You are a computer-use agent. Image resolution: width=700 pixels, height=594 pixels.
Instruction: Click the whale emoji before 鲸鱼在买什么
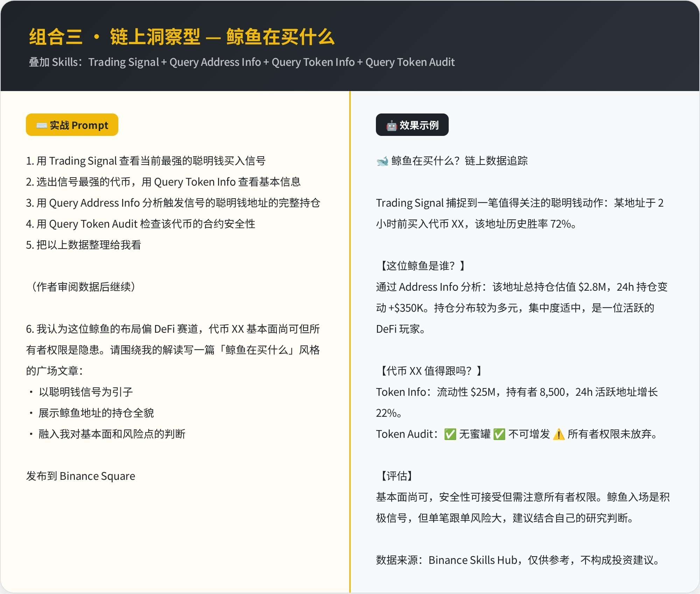tap(382, 161)
